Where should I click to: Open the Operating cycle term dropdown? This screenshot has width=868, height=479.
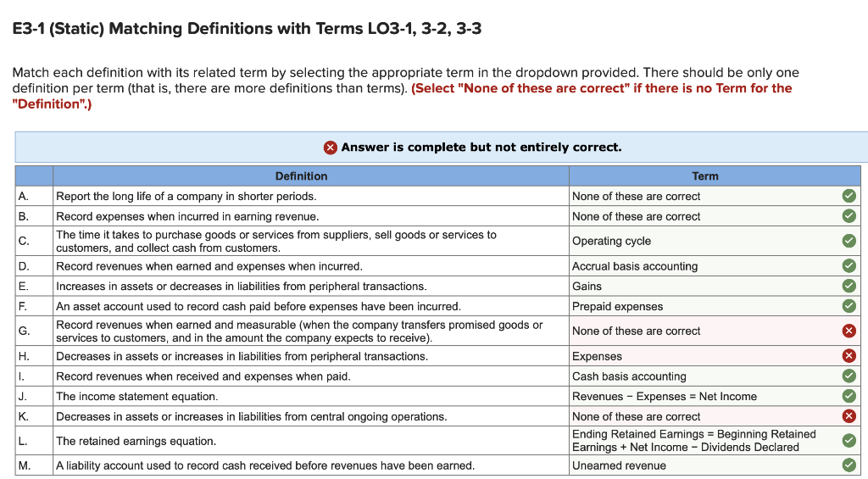click(x=714, y=241)
